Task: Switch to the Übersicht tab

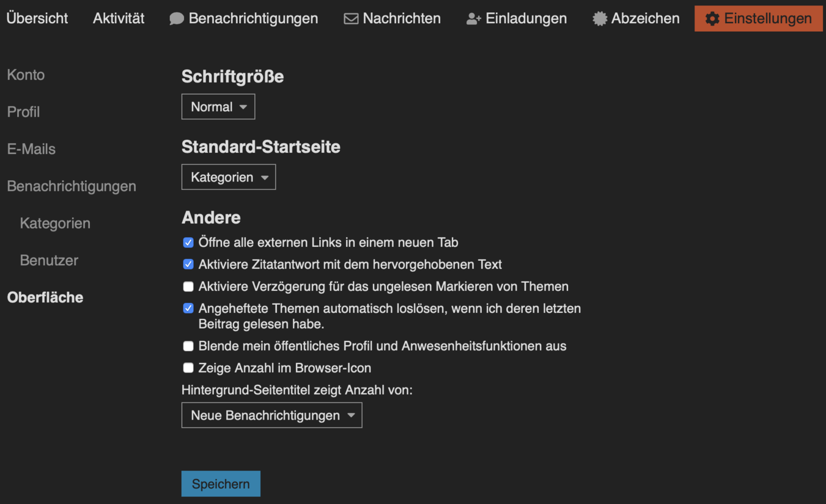Action: coord(37,18)
